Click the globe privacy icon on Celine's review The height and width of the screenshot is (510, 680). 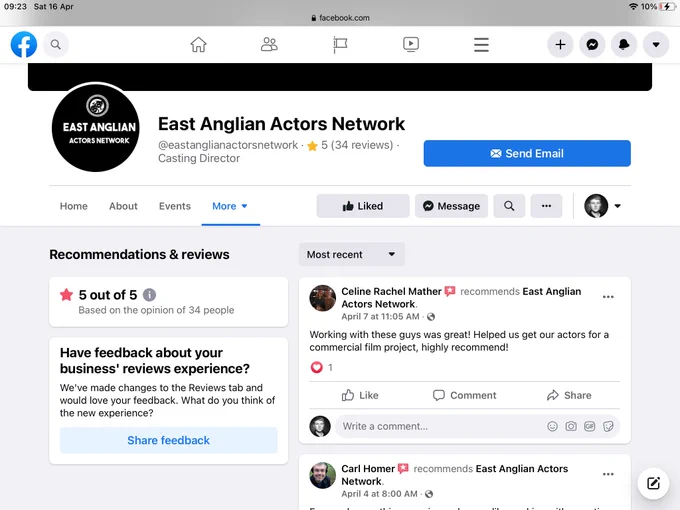pos(431,317)
